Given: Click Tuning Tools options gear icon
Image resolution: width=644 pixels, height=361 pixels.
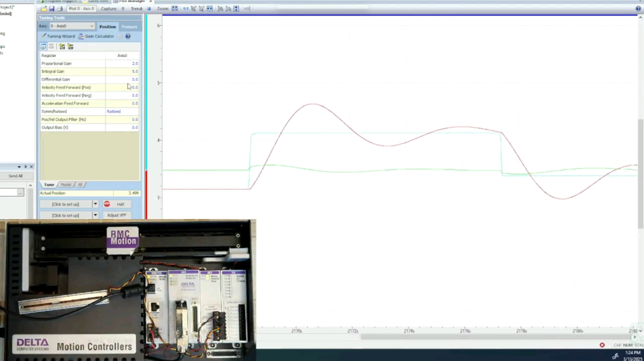Looking at the screenshot, I should point(120,36).
